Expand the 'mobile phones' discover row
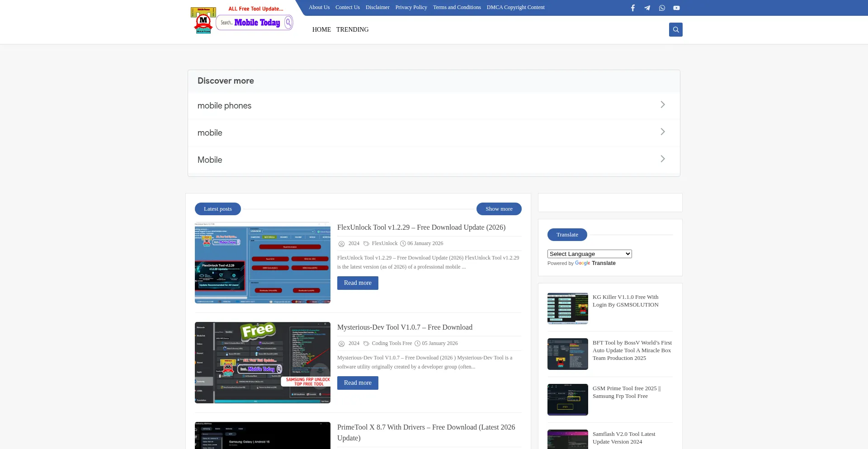The width and height of the screenshot is (868, 449). coord(434,105)
